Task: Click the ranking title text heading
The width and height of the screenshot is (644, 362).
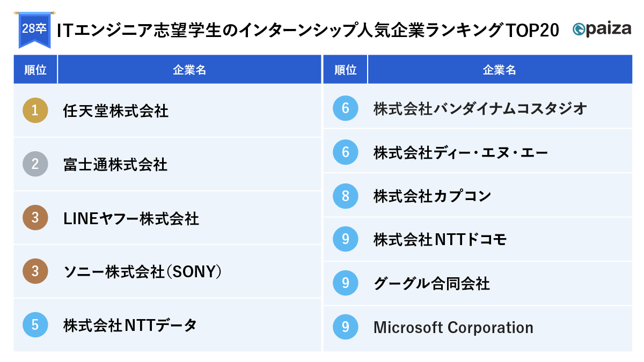Action: (308, 30)
